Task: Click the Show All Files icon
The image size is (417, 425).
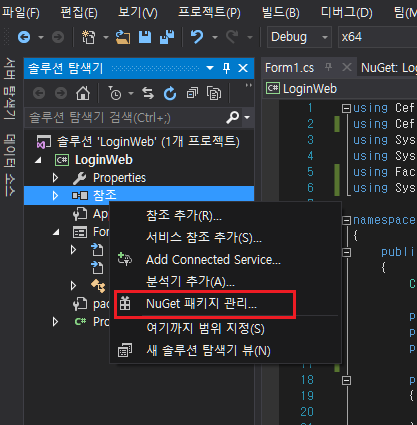Action: [214, 93]
